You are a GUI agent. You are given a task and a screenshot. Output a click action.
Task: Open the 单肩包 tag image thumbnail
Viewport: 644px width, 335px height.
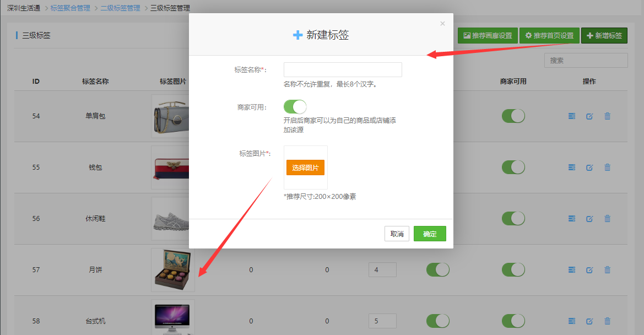(x=170, y=116)
